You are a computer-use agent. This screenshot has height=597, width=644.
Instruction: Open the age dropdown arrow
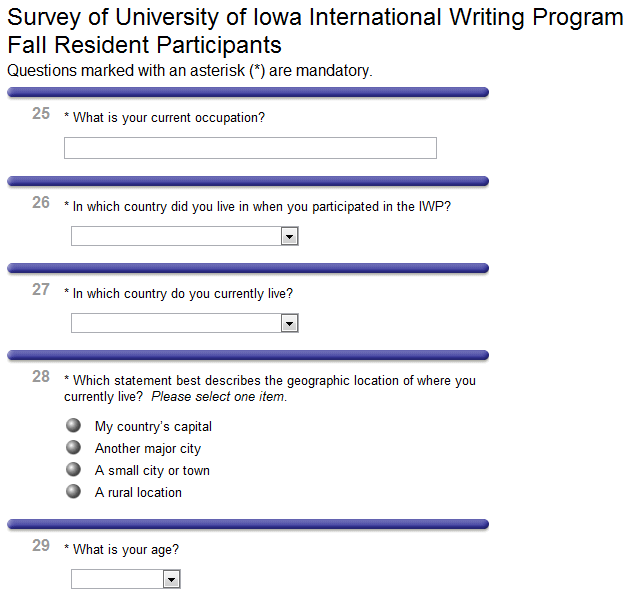(171, 579)
